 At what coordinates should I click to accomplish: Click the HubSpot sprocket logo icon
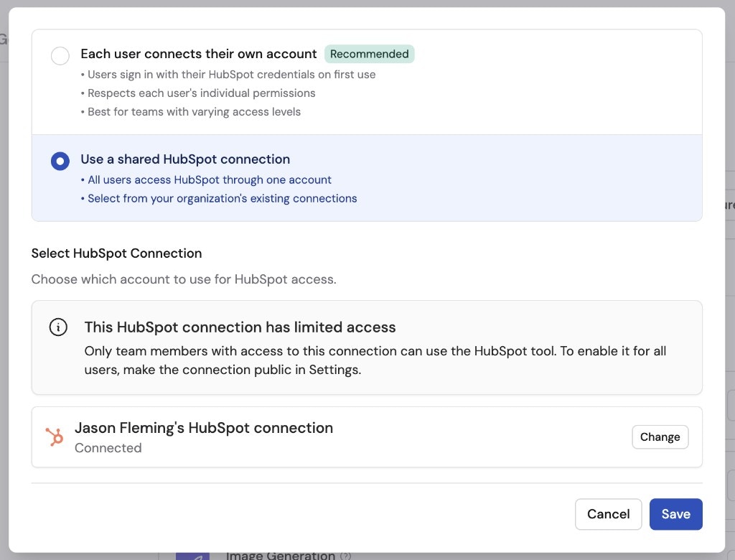coord(55,437)
